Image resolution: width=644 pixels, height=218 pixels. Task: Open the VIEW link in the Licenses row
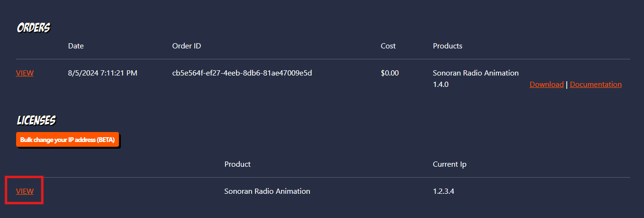coord(25,191)
